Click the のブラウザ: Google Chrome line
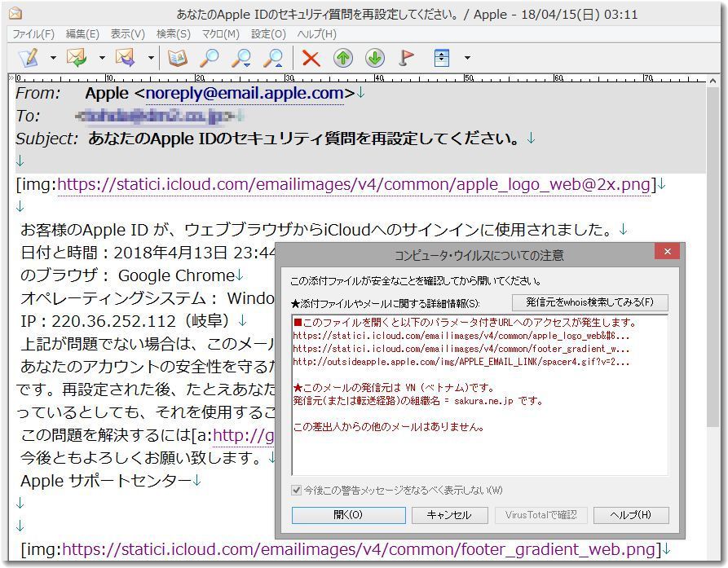 pos(128,275)
